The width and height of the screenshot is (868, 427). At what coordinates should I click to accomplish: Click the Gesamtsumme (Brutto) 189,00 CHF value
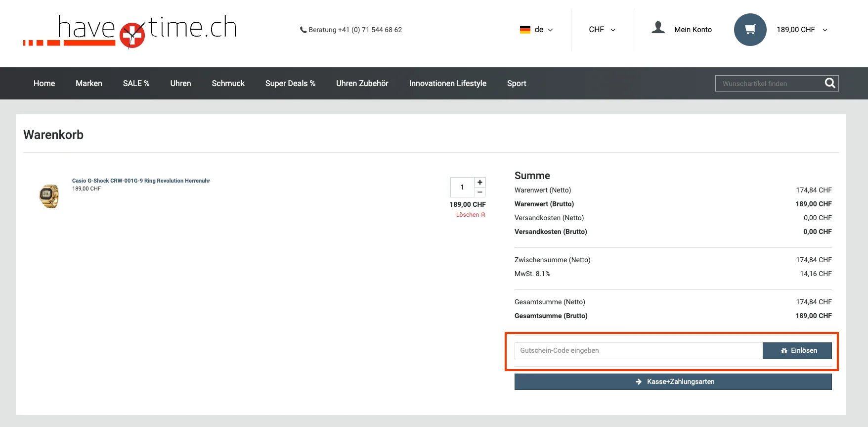pos(814,316)
